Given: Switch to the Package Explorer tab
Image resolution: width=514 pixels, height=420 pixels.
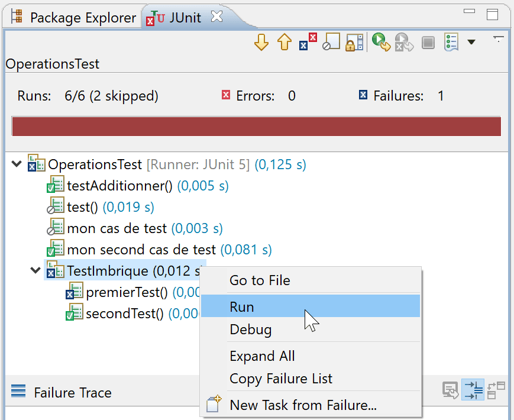Looking at the screenshot, I should point(73,17).
